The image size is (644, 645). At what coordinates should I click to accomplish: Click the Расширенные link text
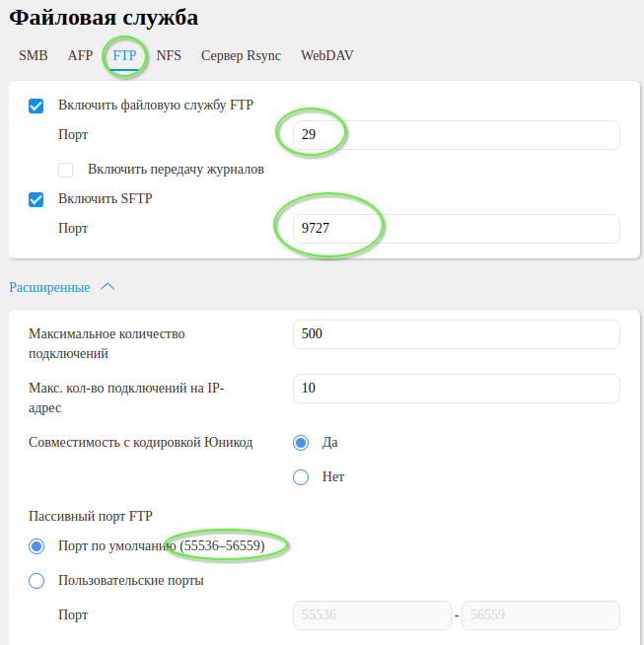click(49, 287)
